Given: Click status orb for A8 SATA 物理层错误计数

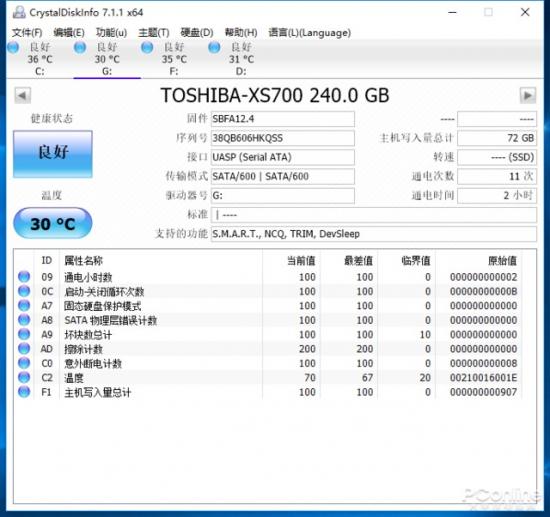Looking at the screenshot, I should click(24, 320).
